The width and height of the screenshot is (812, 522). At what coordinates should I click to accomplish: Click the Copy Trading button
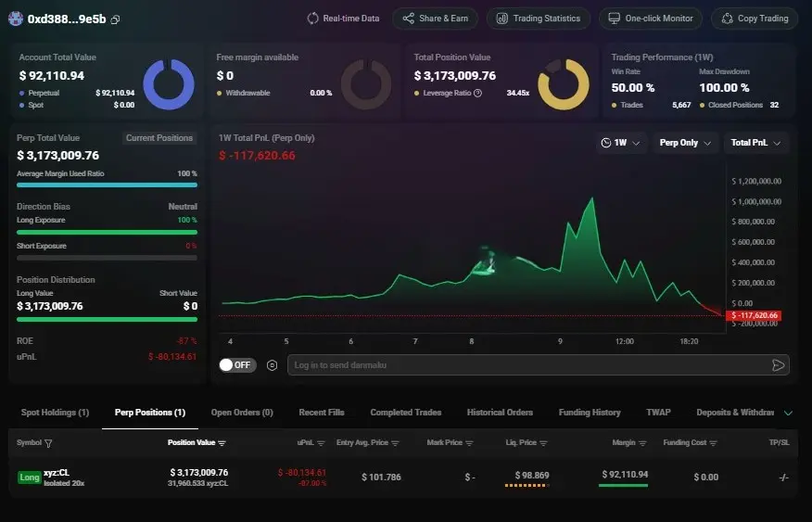[755, 19]
